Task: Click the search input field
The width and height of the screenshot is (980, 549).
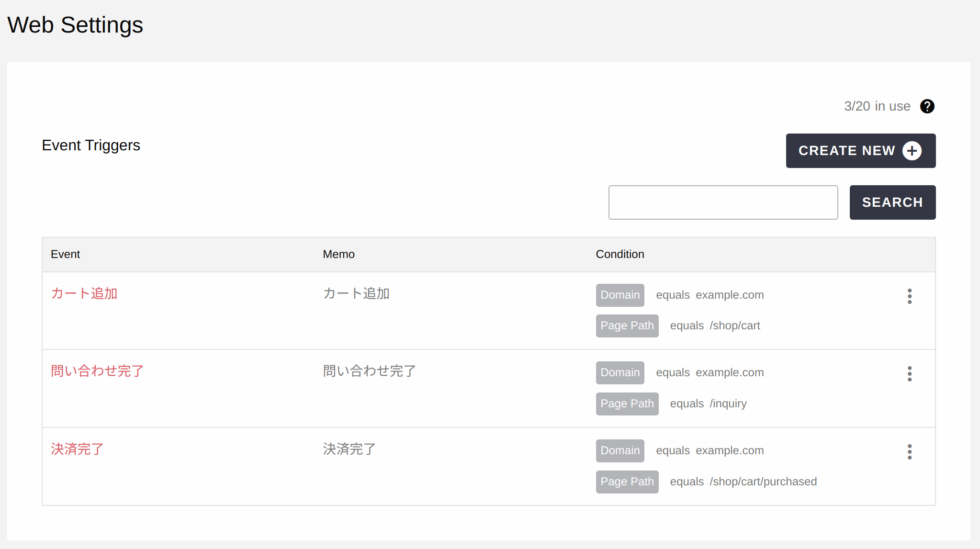Action: [x=723, y=202]
